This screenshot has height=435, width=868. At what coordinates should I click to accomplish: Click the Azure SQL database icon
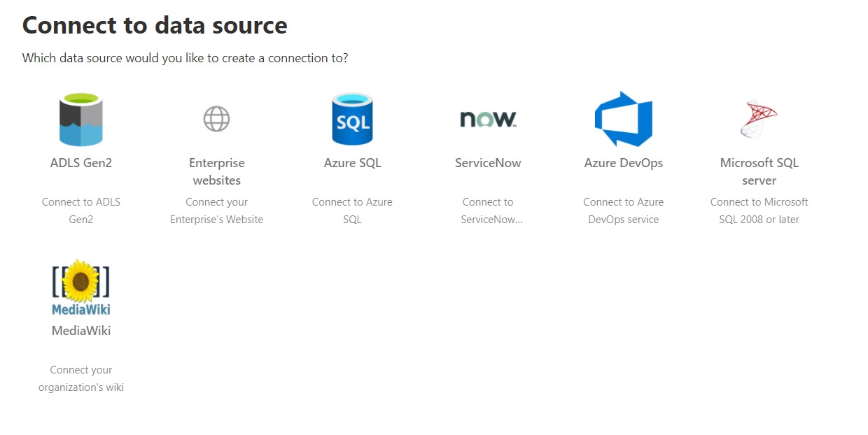352,119
